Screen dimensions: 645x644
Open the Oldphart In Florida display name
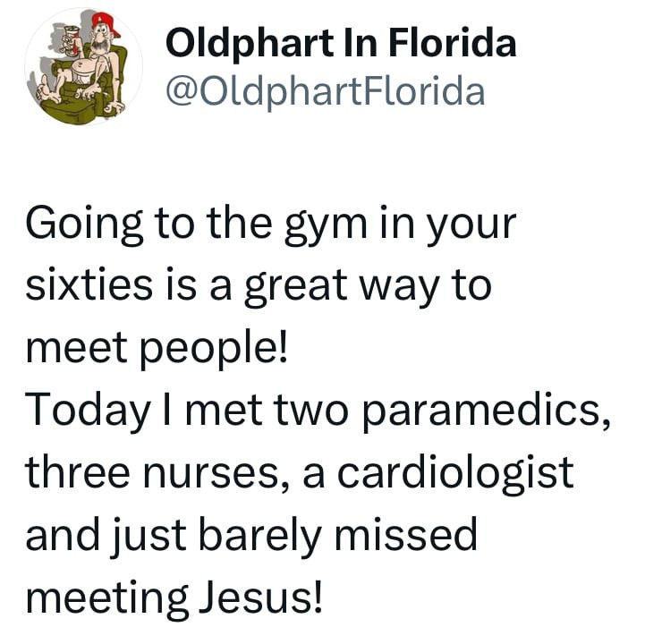[x=342, y=43]
